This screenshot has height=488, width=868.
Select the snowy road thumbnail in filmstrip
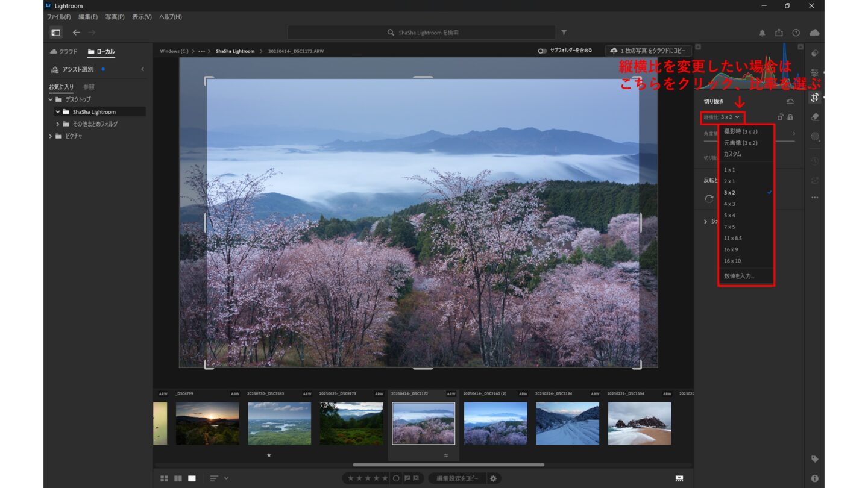(x=567, y=424)
